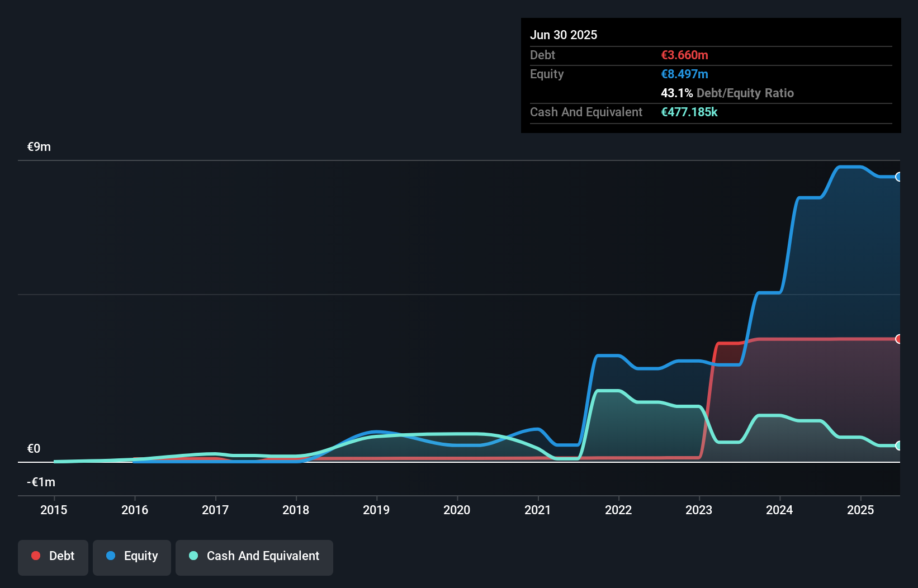The height and width of the screenshot is (588, 918).
Task: Select the 2020 year label on the axis
Action: (457, 510)
